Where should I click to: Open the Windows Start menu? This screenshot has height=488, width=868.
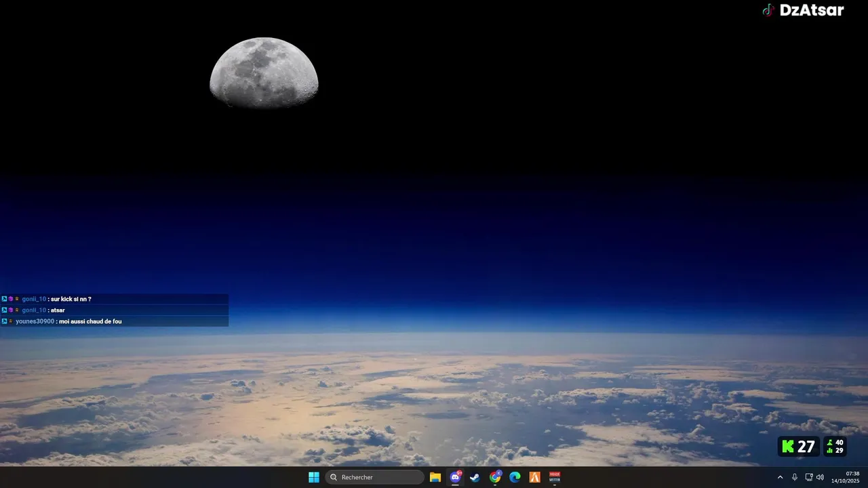pos(314,477)
